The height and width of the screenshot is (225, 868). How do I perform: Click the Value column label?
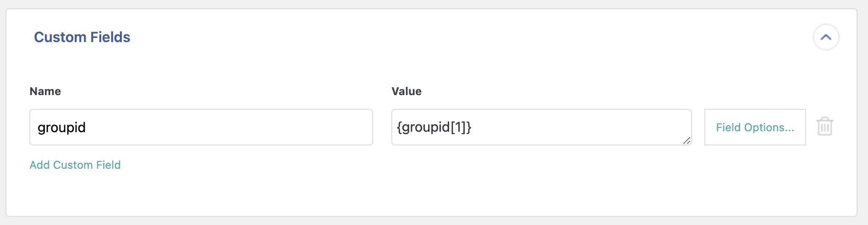tap(407, 91)
